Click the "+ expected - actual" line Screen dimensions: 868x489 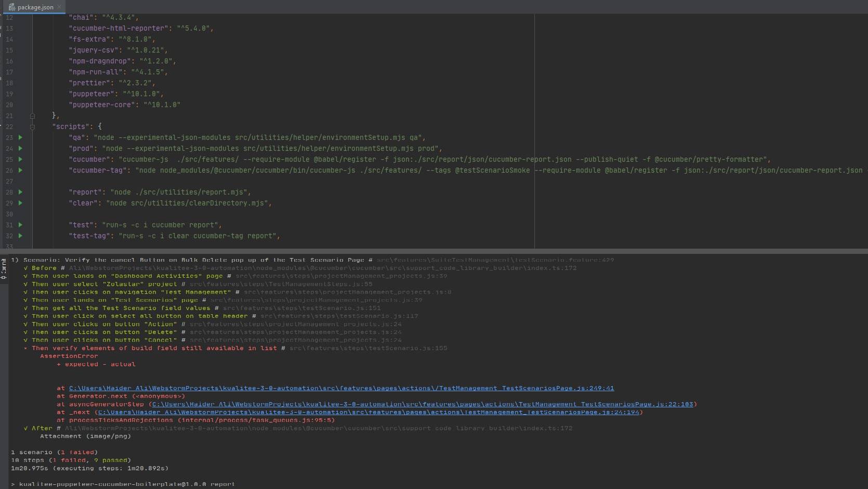[96, 364]
